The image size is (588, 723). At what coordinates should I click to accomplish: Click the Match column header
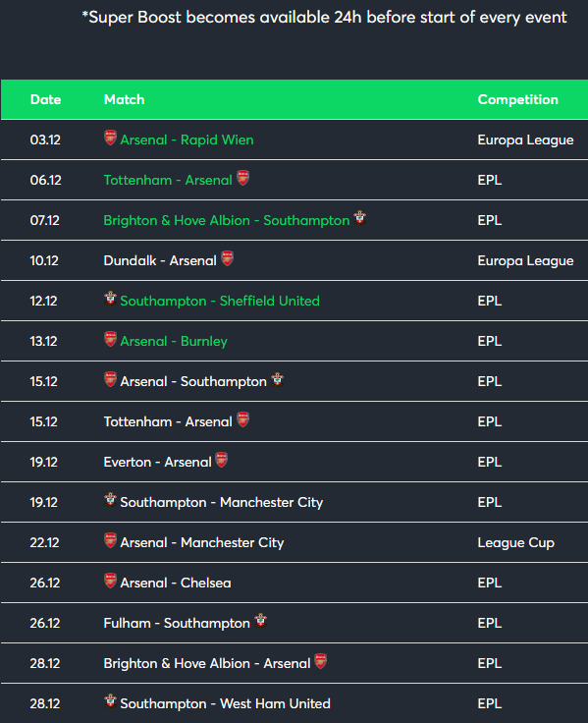click(124, 99)
